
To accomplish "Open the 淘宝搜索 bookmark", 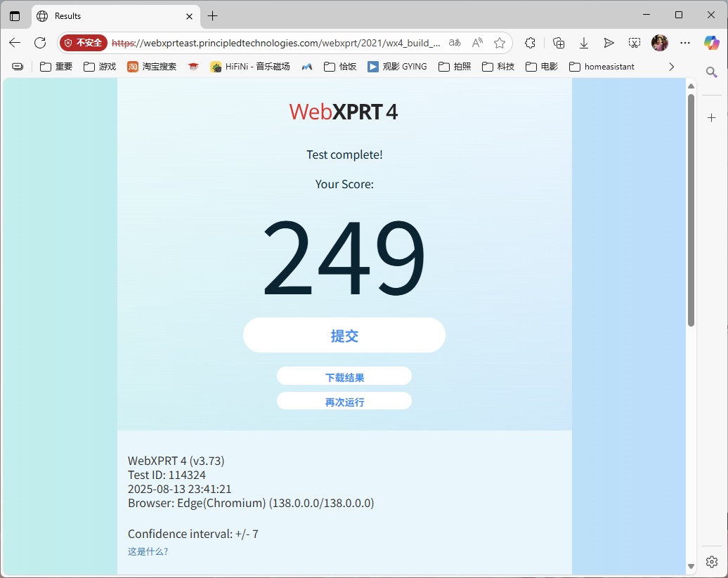I will (x=152, y=67).
